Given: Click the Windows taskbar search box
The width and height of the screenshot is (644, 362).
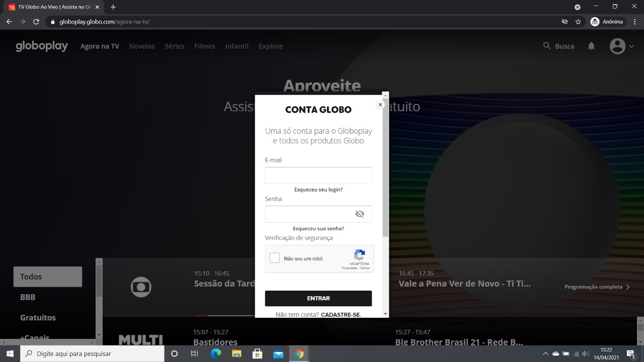Looking at the screenshot, I should pyautogui.click(x=92, y=353).
